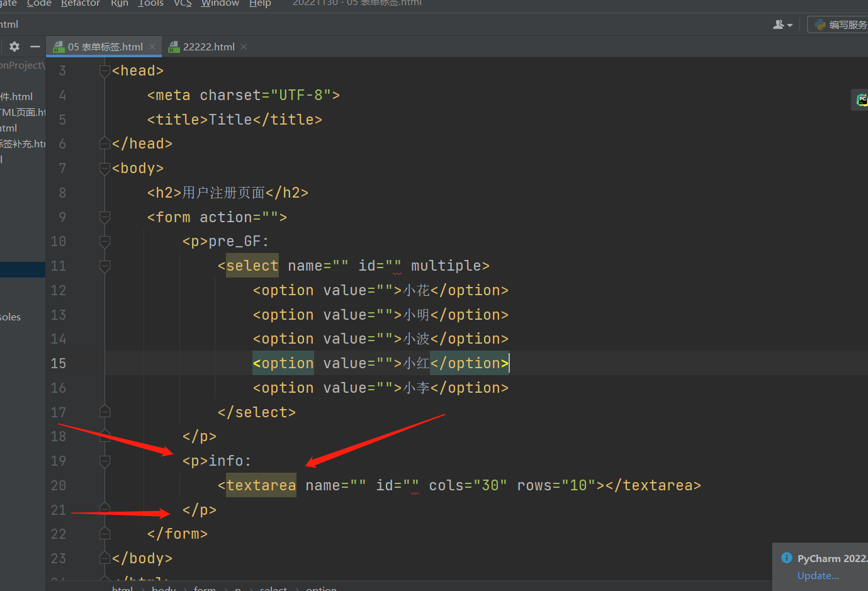The image size is (868, 591).
Task: Open the Refactor menu
Action: (x=81, y=4)
